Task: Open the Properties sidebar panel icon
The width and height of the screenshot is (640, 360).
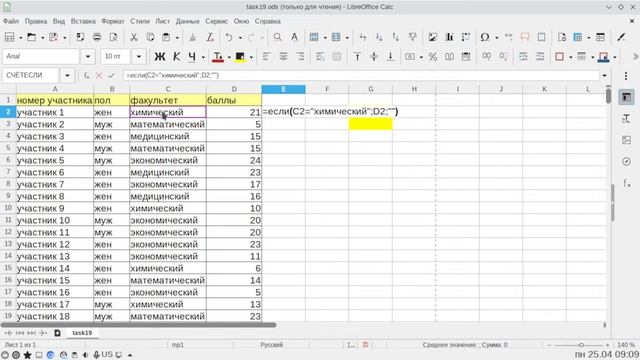Action: tap(627, 97)
